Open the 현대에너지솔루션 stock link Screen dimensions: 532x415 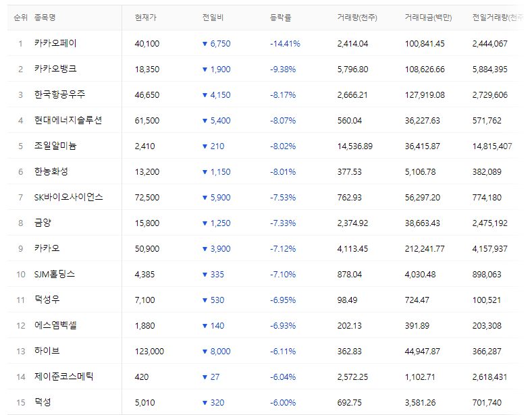click(68, 120)
